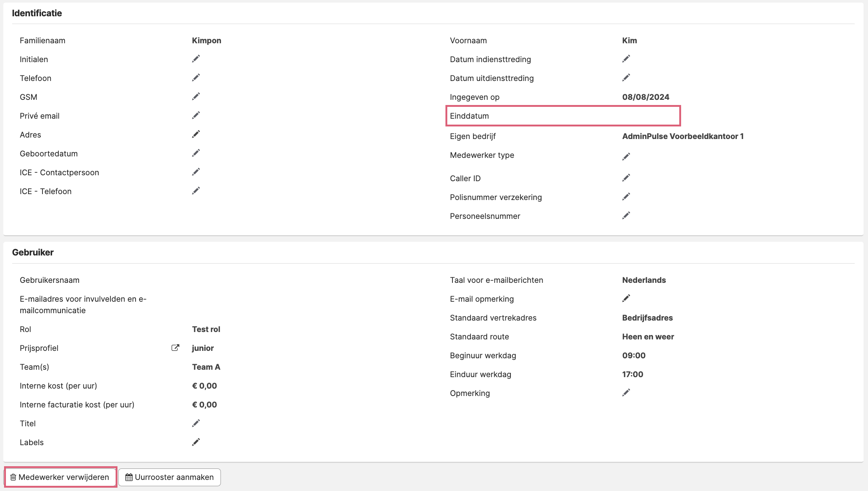Click Uurrooster aanmaken button
The width and height of the screenshot is (868, 491).
click(170, 477)
